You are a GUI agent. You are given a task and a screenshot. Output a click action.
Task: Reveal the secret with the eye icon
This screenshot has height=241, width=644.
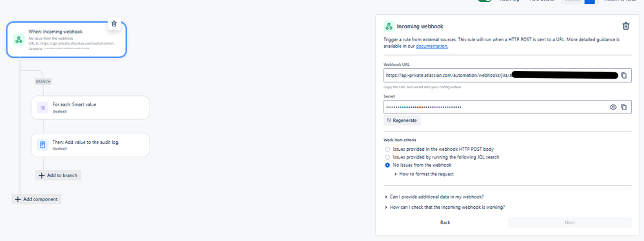(613, 107)
